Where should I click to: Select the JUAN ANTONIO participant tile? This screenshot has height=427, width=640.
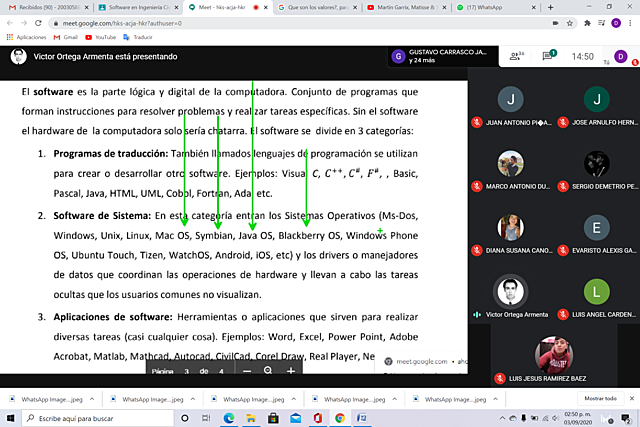(x=511, y=105)
